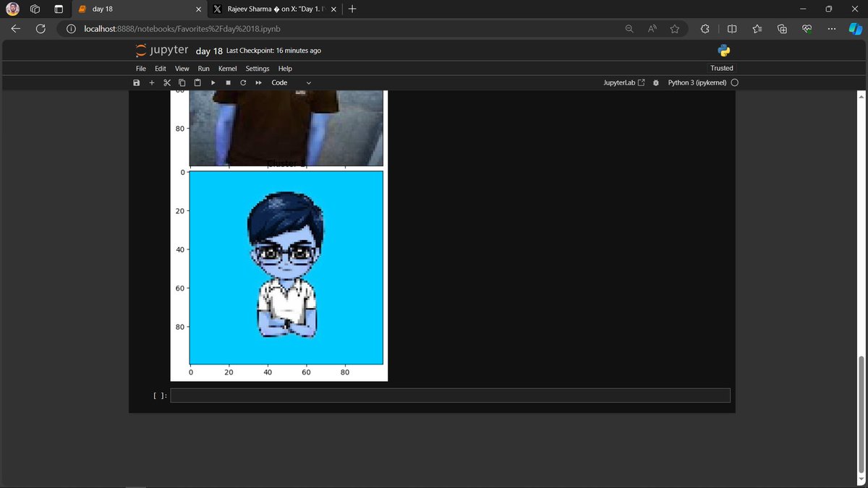Toggle split screen view
The width and height of the screenshot is (868, 488).
pyautogui.click(x=731, y=29)
